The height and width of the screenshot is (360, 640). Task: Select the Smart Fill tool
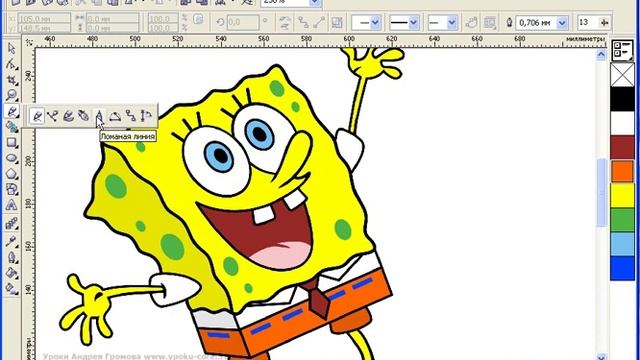coord(11,127)
